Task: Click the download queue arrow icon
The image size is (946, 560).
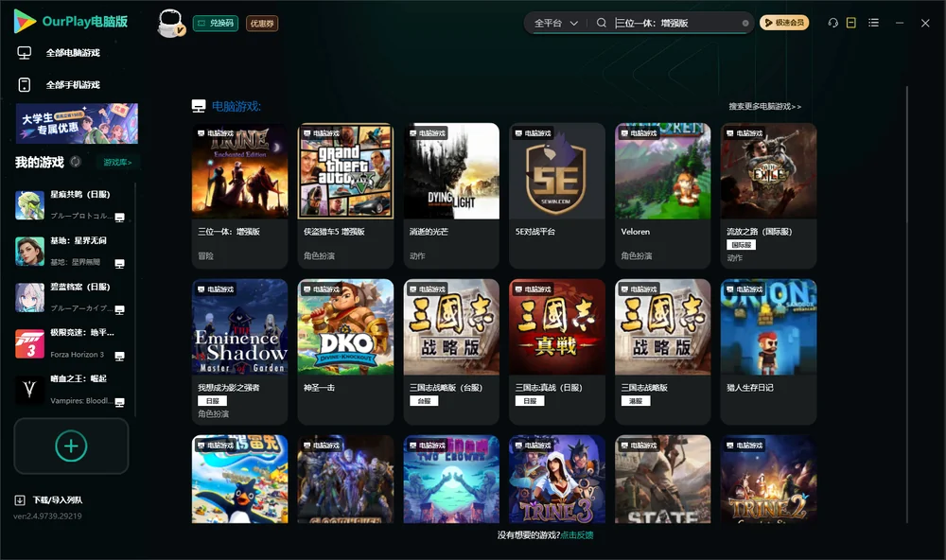Action: (x=20, y=499)
